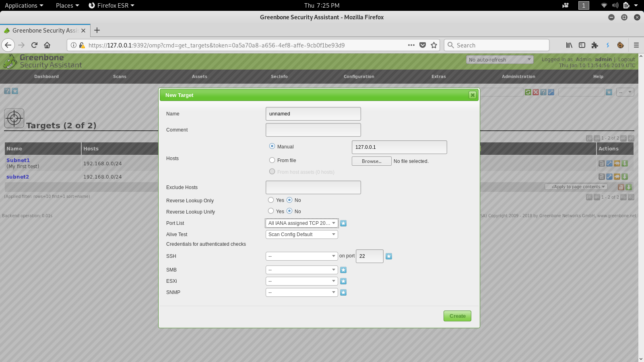Open the Scans menu
The width and height of the screenshot is (644, 362).
(x=120, y=76)
